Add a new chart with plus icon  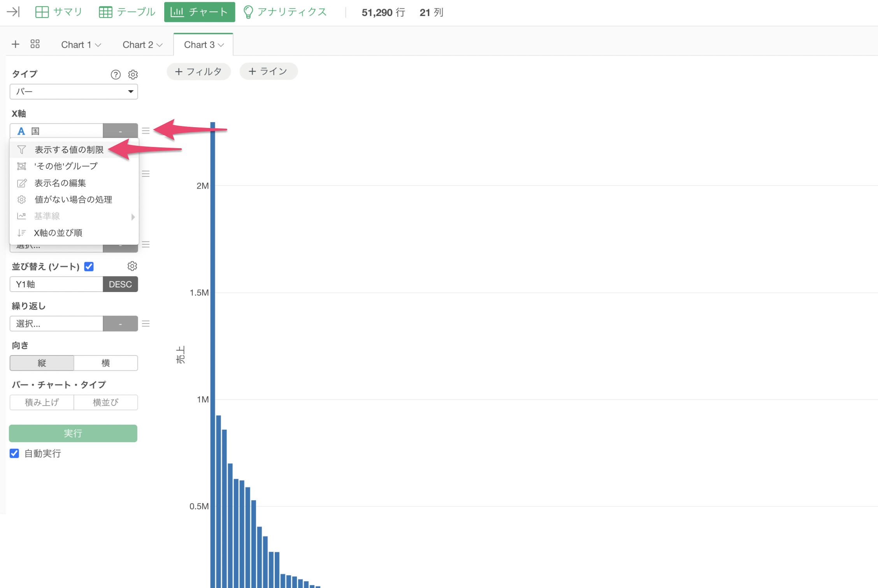tap(16, 44)
